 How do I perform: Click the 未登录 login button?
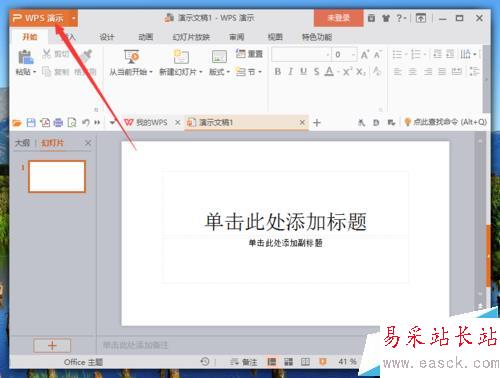(338, 18)
